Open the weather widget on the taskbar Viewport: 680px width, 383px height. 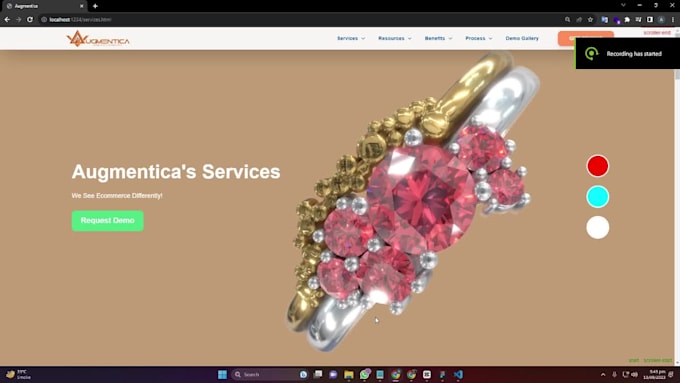(18, 374)
